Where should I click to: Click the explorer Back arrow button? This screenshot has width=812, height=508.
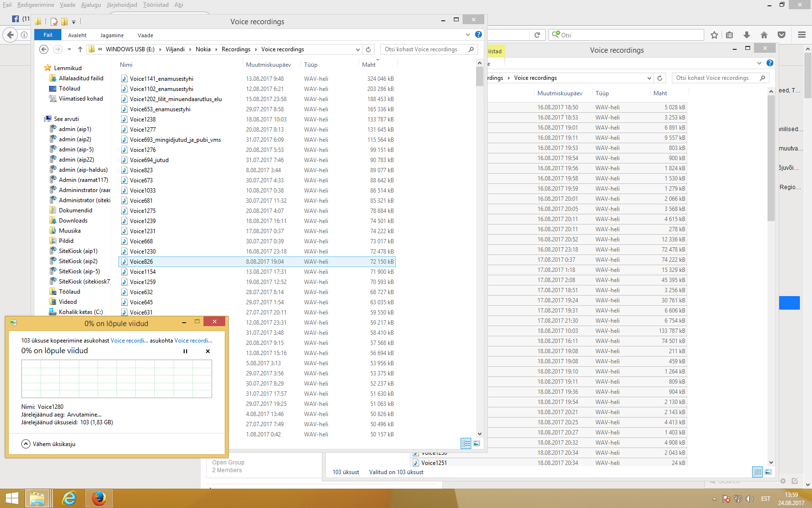(x=43, y=49)
